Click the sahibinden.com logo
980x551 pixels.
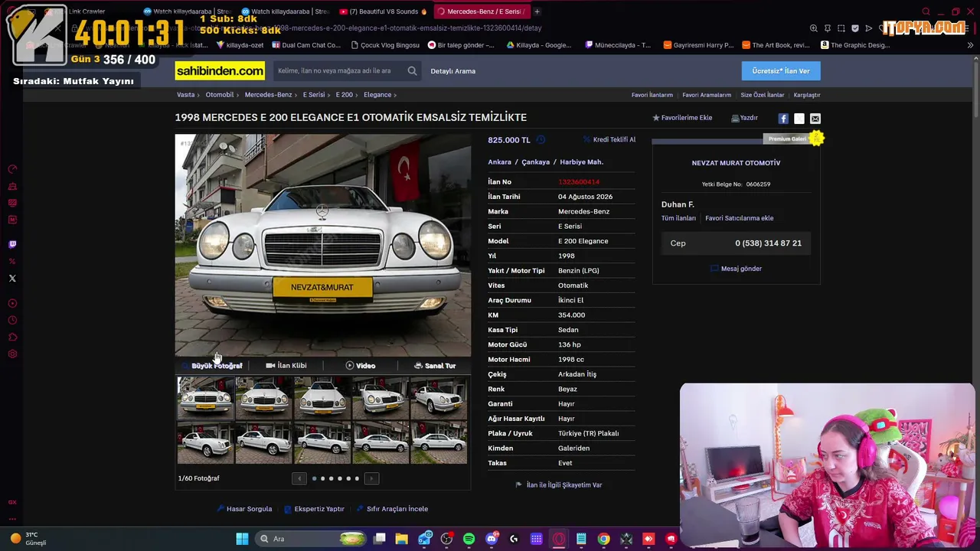220,71
